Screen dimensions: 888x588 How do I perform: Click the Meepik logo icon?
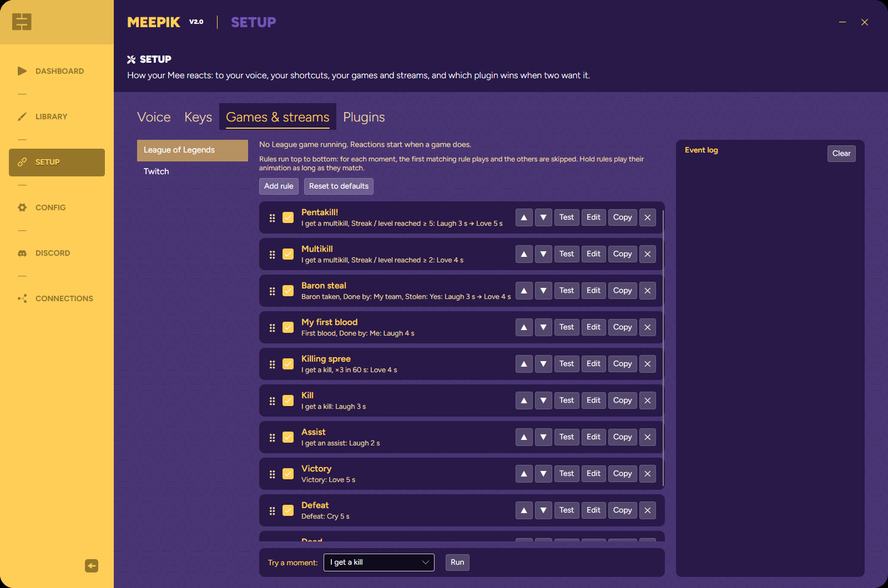pos(22,22)
